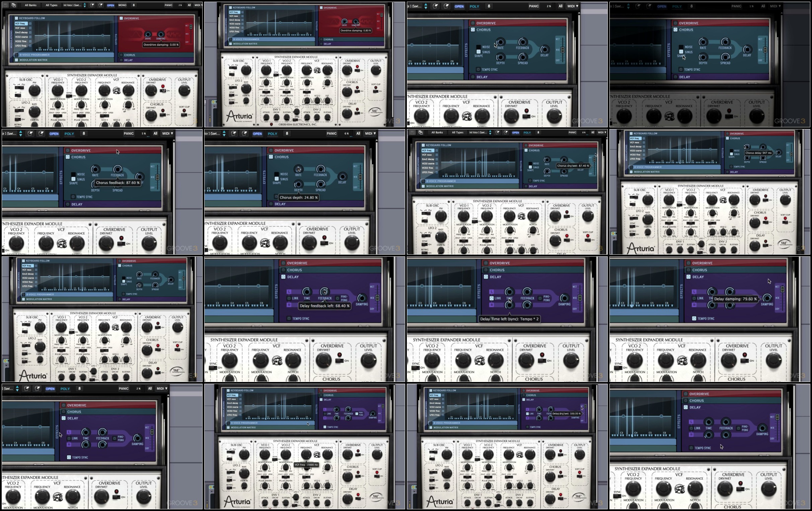This screenshot has width=812, height=511.
Task: Click POLY button in the PANIC 5% frame
Action: click(69, 134)
